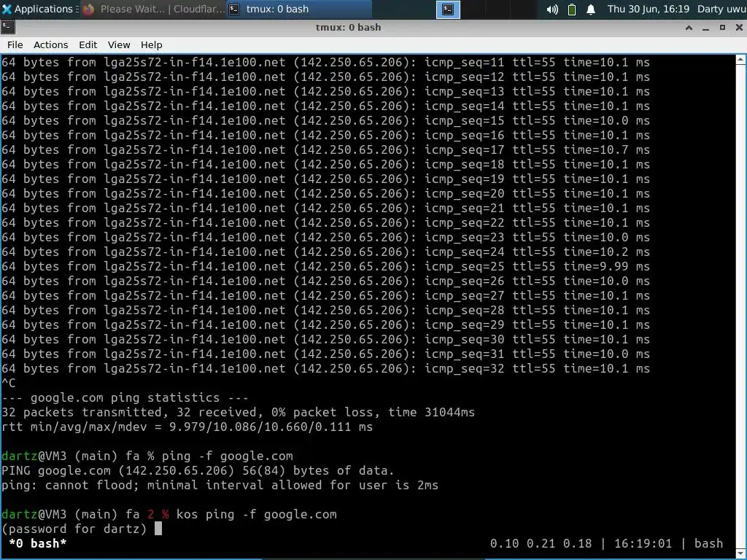Close the tmux terminal window
Image resolution: width=747 pixels, height=560 pixels.
click(739, 28)
